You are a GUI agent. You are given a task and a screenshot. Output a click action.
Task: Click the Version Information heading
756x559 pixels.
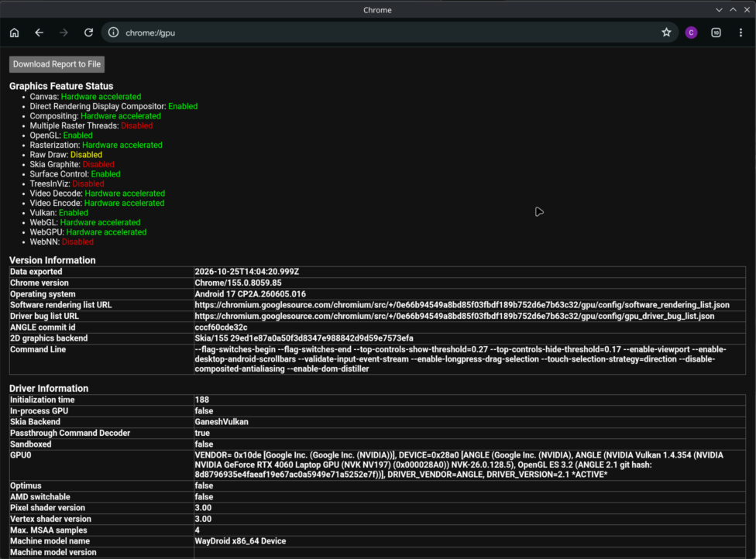click(x=53, y=260)
